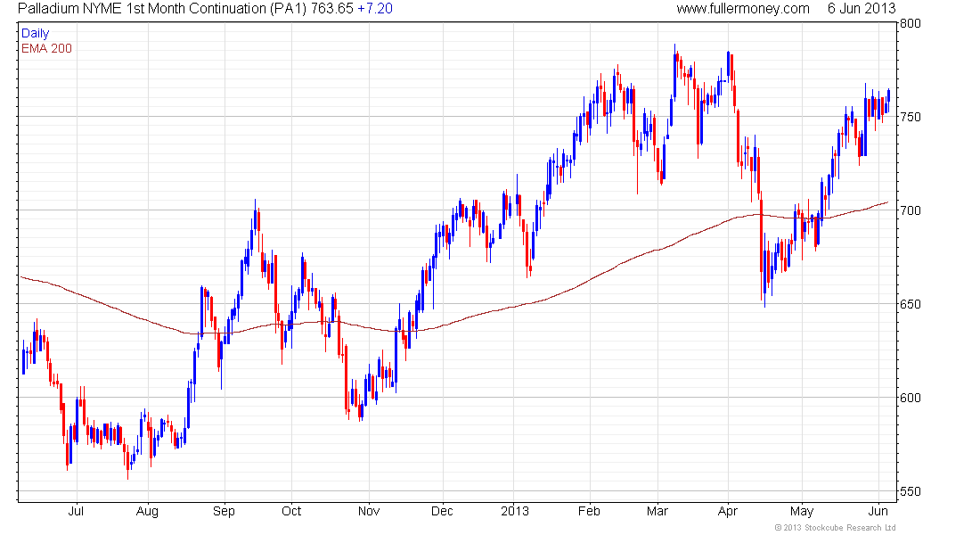The width and height of the screenshot is (980, 535).
Task: Click the '© 2013 Stockcube Research Ltd' notice
Action: click(835, 528)
